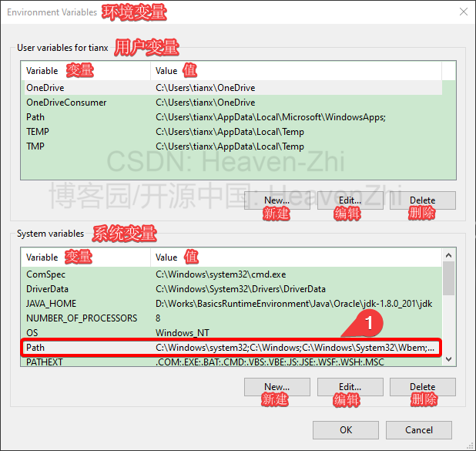This screenshot has width=476, height=451.
Task: Click Delete button under System variables
Action: pyautogui.click(x=423, y=387)
